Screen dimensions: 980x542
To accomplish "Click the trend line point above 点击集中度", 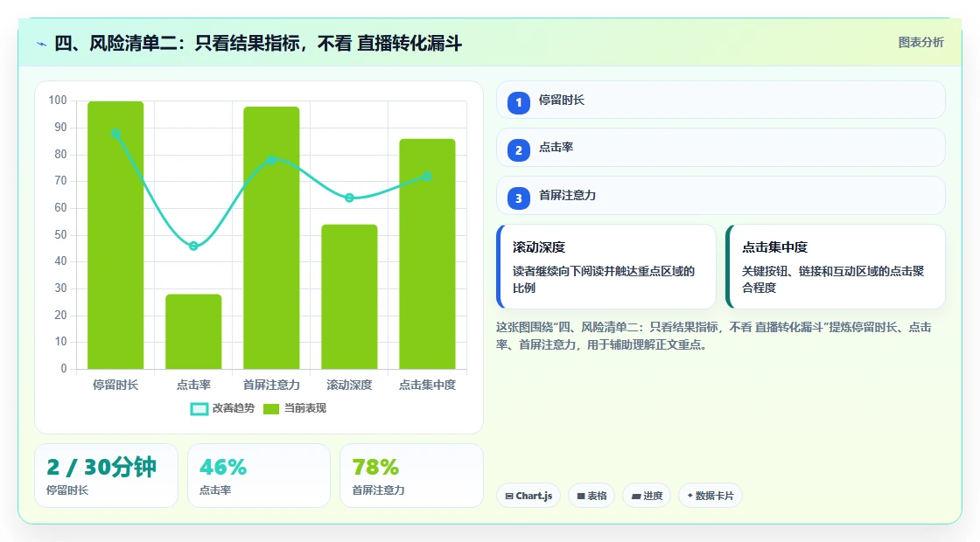I will 428,177.
